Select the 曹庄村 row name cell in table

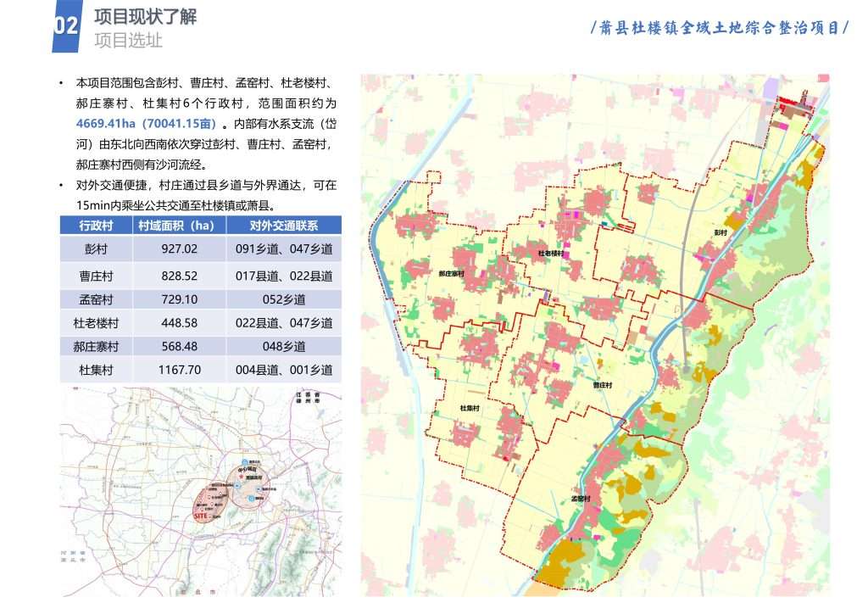pyautogui.click(x=96, y=276)
